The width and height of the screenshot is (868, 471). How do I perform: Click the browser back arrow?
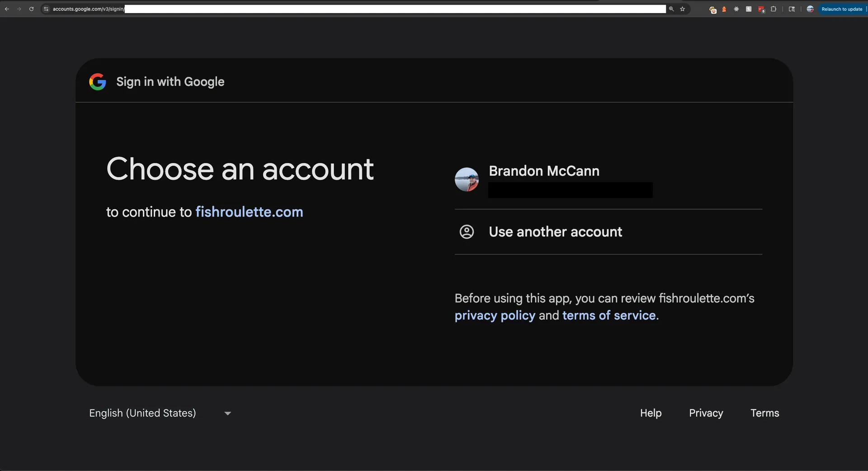(7, 9)
